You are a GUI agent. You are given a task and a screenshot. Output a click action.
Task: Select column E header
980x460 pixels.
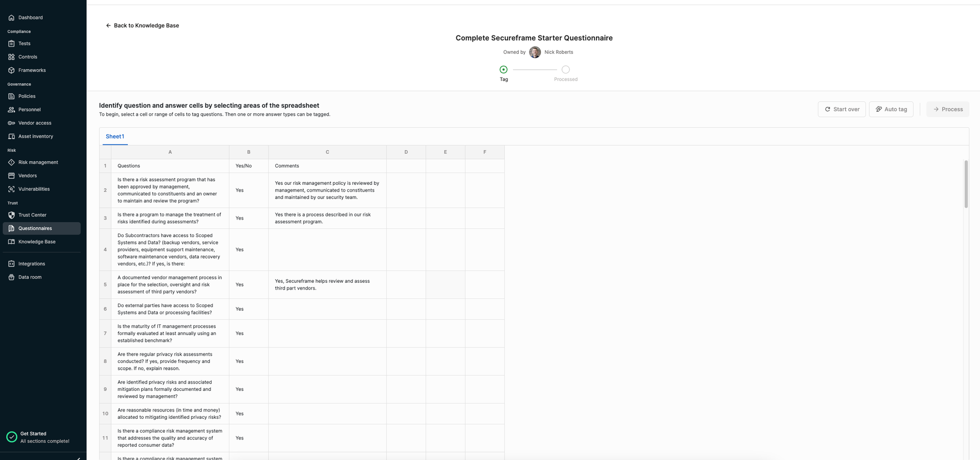(x=445, y=152)
